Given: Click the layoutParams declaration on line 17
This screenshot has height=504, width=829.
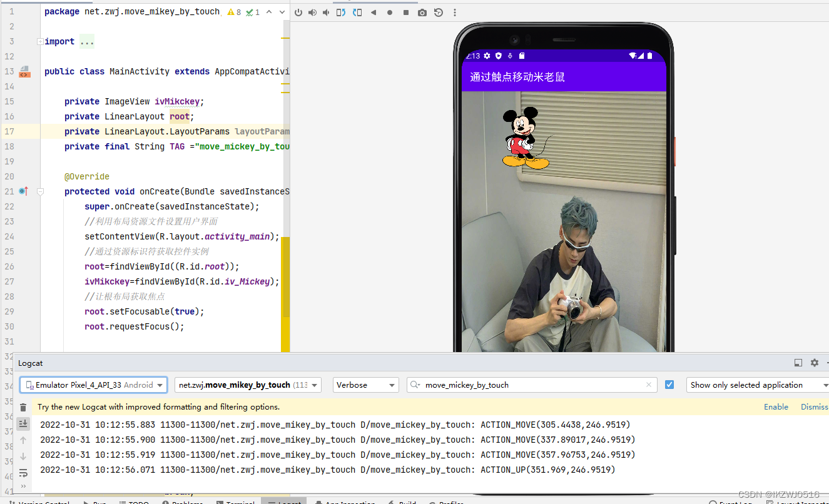Looking at the screenshot, I should click(177, 131).
